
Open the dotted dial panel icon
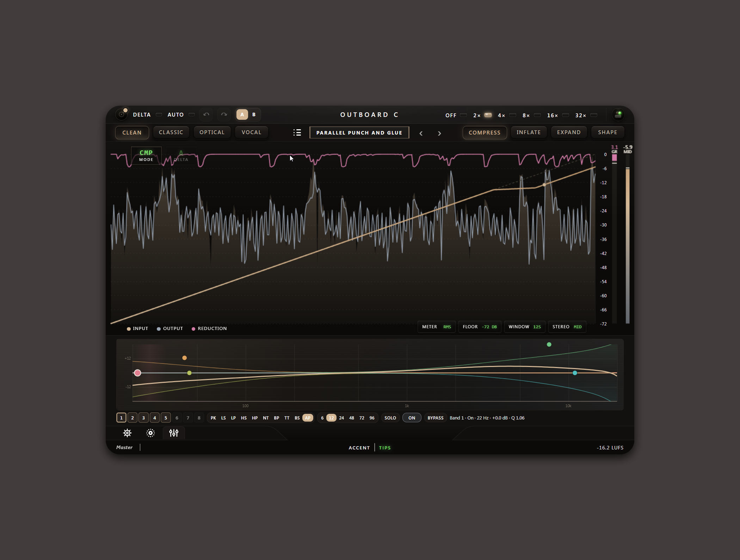[x=150, y=433]
